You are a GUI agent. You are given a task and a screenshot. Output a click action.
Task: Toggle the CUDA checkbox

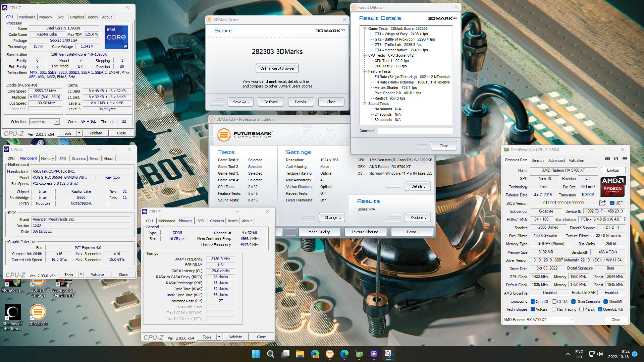(x=554, y=302)
